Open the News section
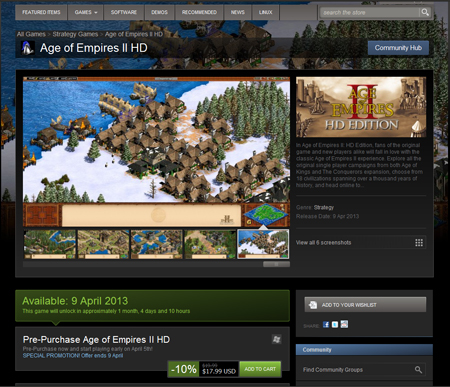Viewport: 450px width, 387px height. (238, 12)
